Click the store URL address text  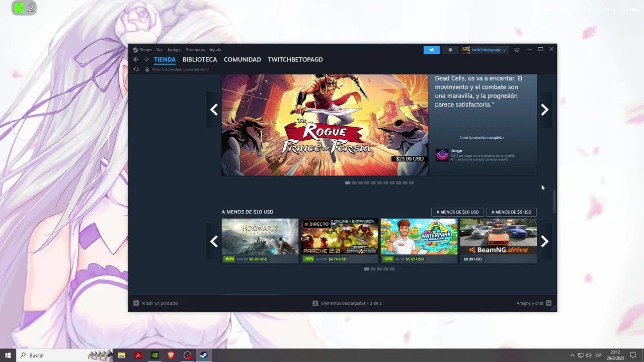(180, 69)
